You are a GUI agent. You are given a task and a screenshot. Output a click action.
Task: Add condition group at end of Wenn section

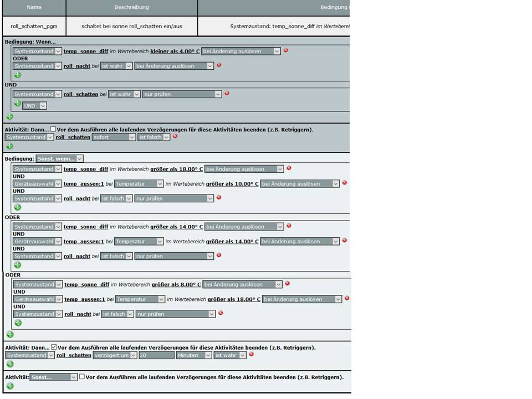pos(10,117)
